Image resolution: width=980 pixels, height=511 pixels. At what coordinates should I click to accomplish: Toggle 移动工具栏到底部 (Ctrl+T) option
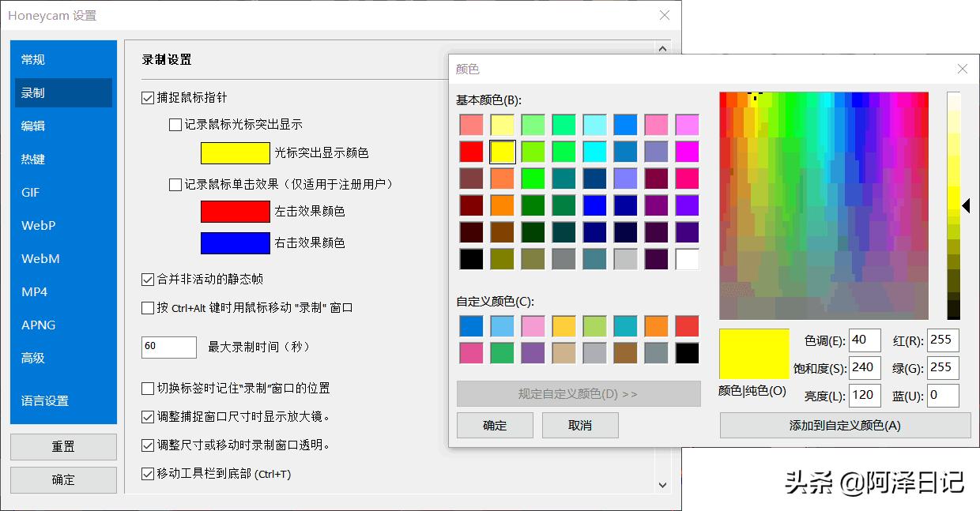[147, 474]
